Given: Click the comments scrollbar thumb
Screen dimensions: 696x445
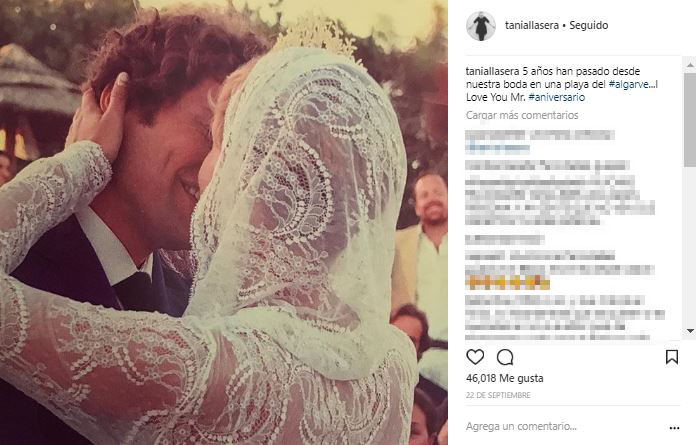Looking at the screenshot, I should click(x=690, y=120).
